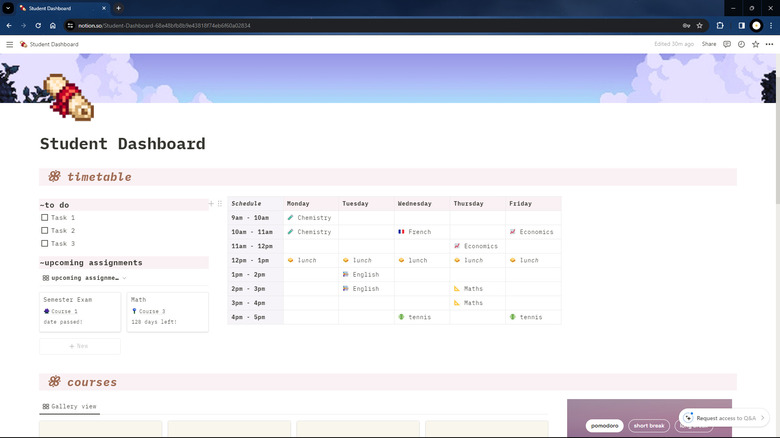Viewport: 780px width, 438px height.
Task: Open the Semester Exam assignment card
Action: pyautogui.click(x=80, y=312)
